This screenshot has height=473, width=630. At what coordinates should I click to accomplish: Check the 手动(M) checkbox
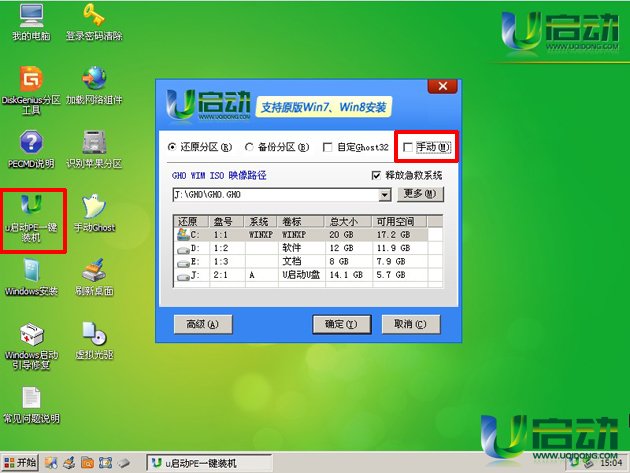coord(427,147)
